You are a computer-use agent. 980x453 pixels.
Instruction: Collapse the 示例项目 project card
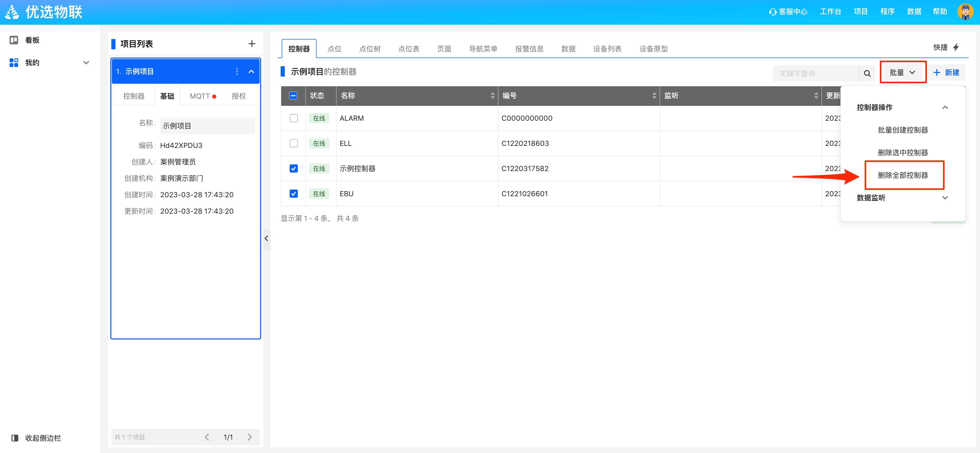[251, 71]
